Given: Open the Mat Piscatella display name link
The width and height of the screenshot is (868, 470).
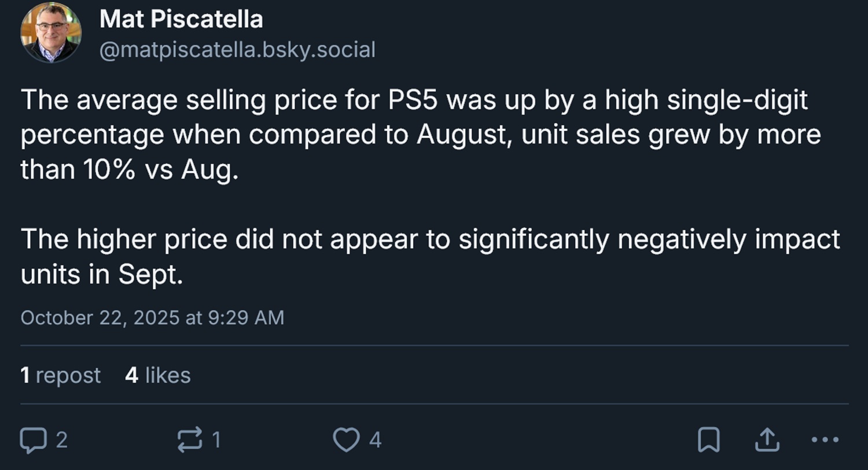Looking at the screenshot, I should [x=181, y=19].
